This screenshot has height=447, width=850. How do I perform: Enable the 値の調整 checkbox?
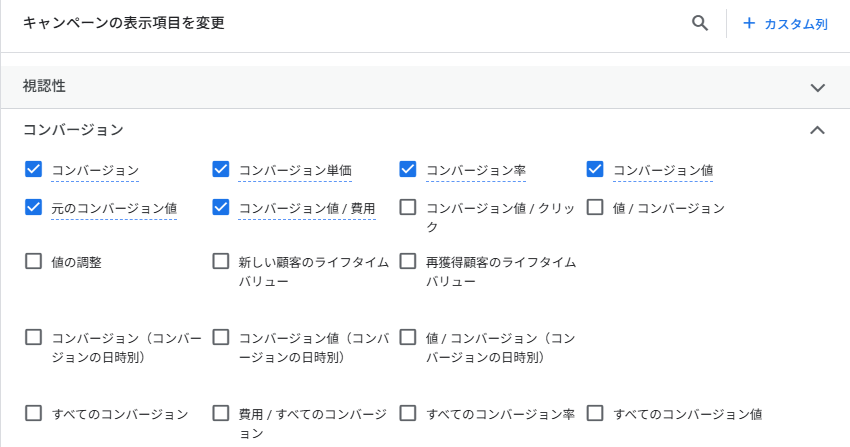pos(33,262)
